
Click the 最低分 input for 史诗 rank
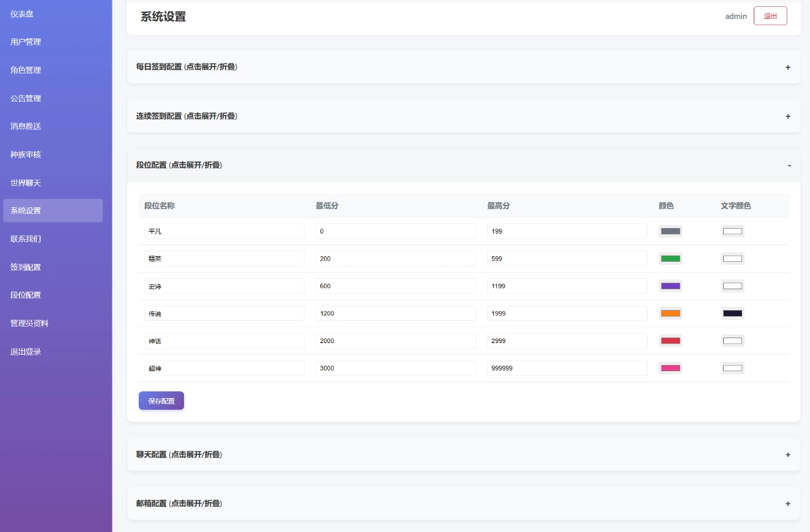click(x=396, y=286)
